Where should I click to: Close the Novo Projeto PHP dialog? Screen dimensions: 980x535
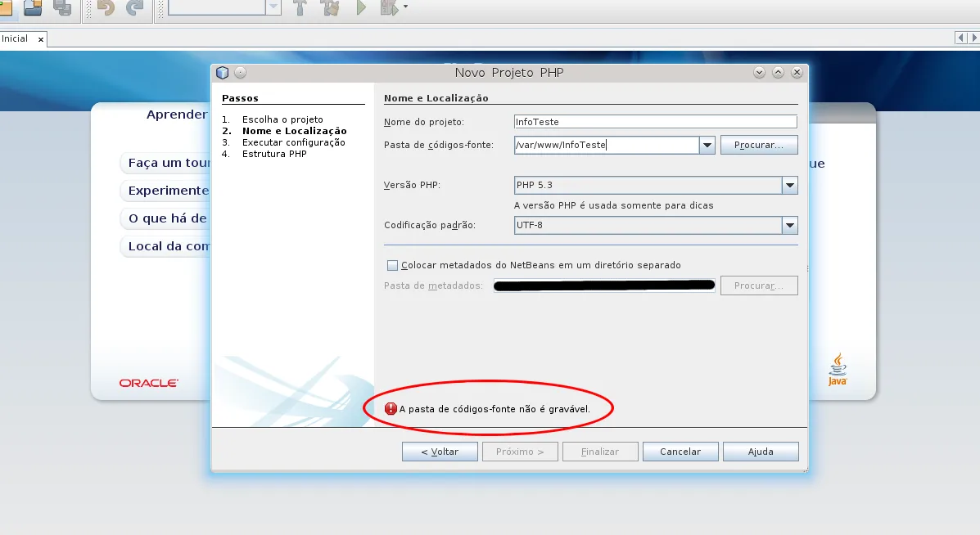pyautogui.click(x=797, y=73)
